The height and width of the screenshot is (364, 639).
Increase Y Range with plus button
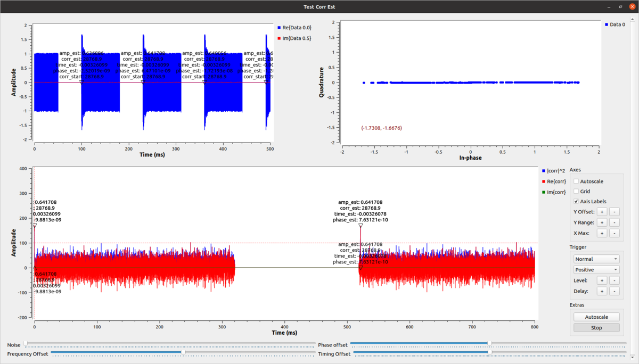[x=602, y=222]
